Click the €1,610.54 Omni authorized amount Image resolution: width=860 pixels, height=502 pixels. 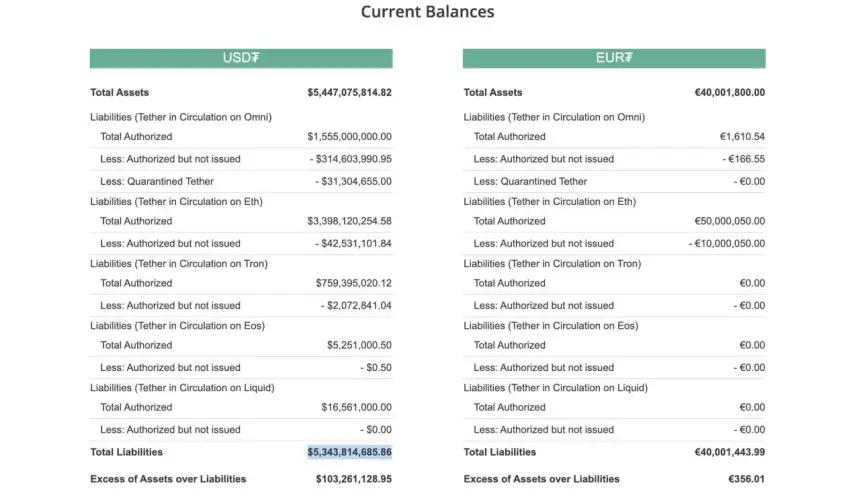click(x=741, y=137)
